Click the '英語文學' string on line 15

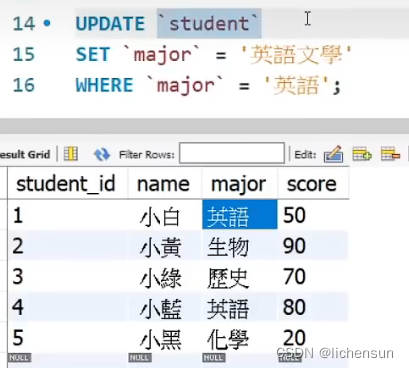coord(296,54)
